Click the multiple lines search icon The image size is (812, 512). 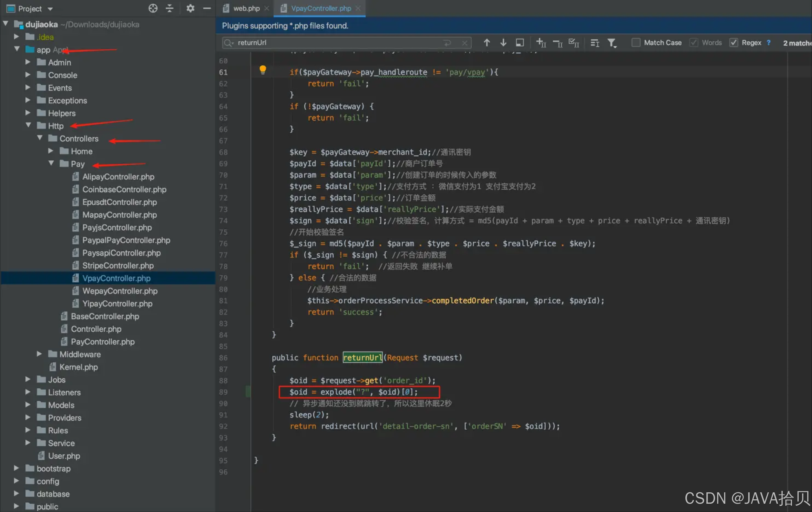pos(595,43)
